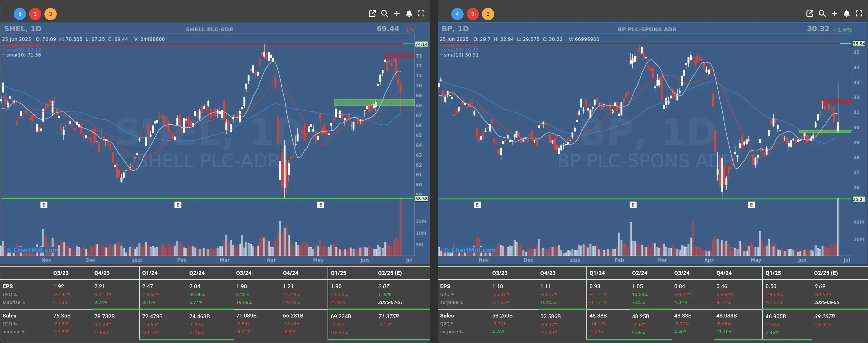Click the green support zone on SHEL chart
This screenshot has width=868, height=343.
click(374, 102)
